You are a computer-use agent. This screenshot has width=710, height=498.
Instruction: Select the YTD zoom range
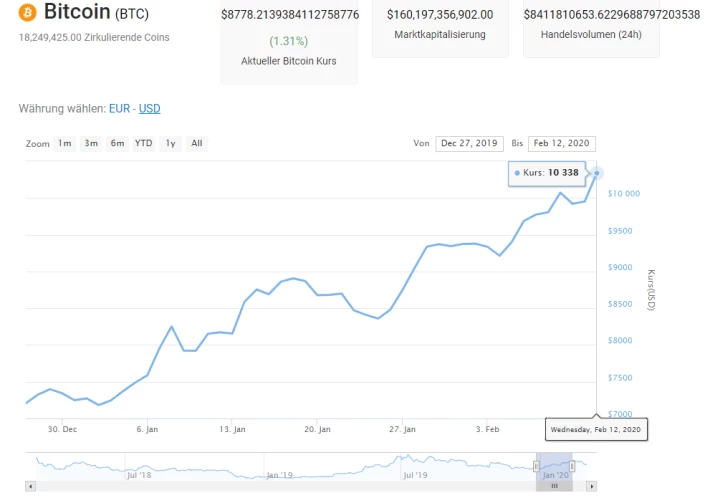(x=144, y=144)
